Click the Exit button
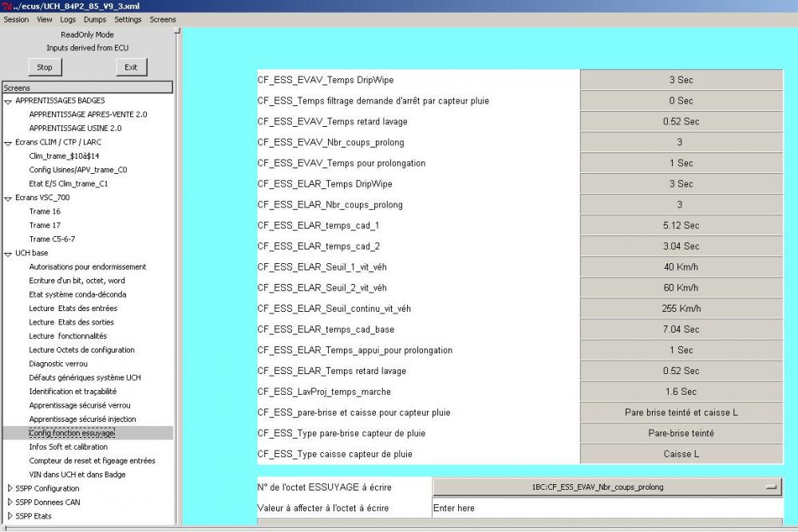Image resolution: width=798 pixels, height=532 pixels. [x=131, y=67]
